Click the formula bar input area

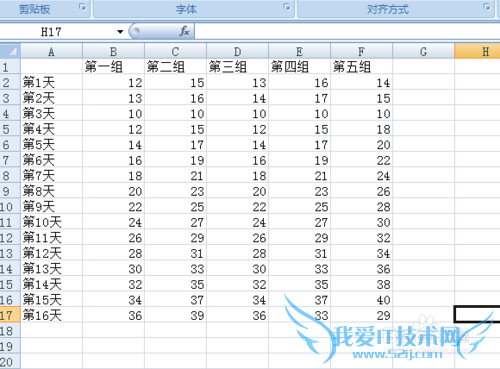coord(347,32)
